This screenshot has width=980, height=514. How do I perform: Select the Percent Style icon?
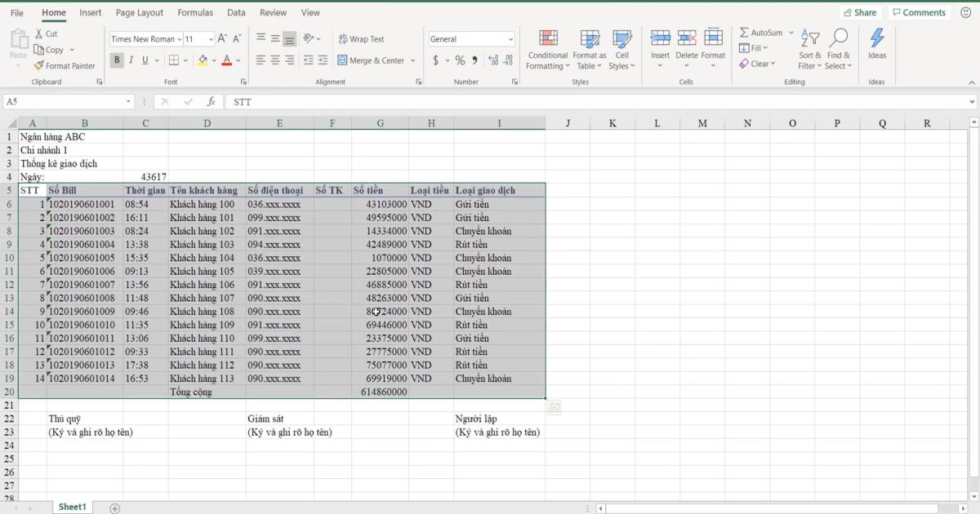[461, 60]
